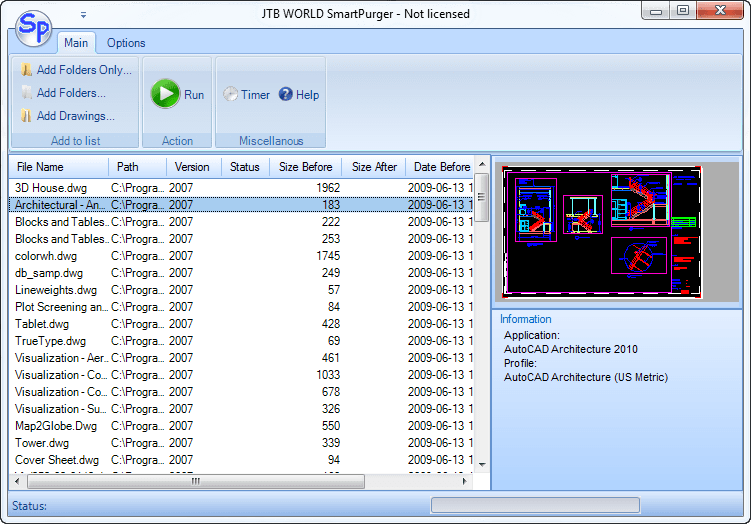751x524 pixels.
Task: Click AutoCAD Architecture (US Metric) profile text
Action: click(x=586, y=377)
